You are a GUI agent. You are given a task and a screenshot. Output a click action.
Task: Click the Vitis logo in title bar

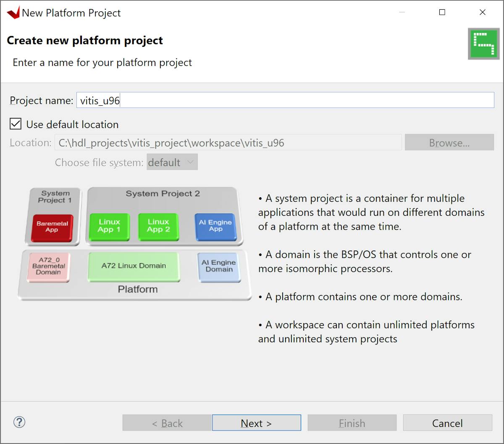coord(13,13)
